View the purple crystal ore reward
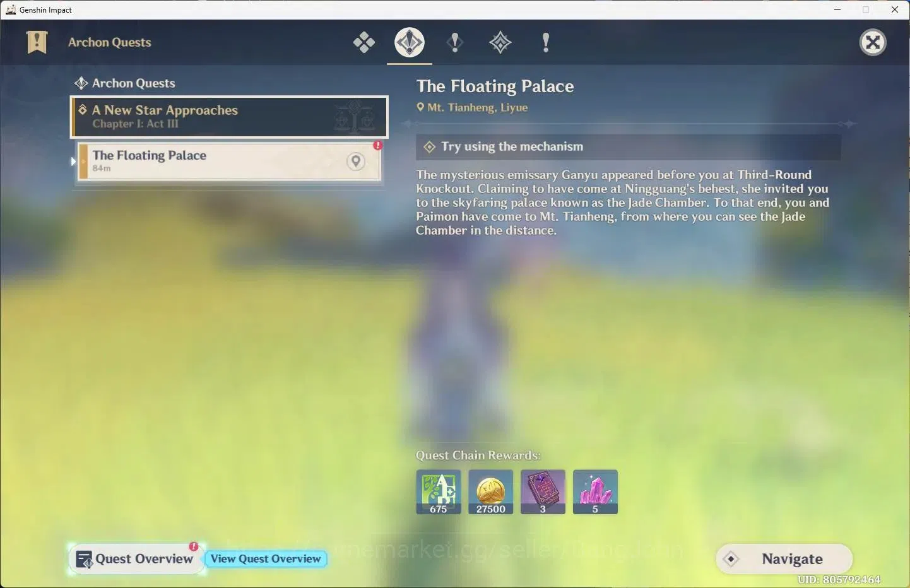The height and width of the screenshot is (588, 910). (x=595, y=492)
